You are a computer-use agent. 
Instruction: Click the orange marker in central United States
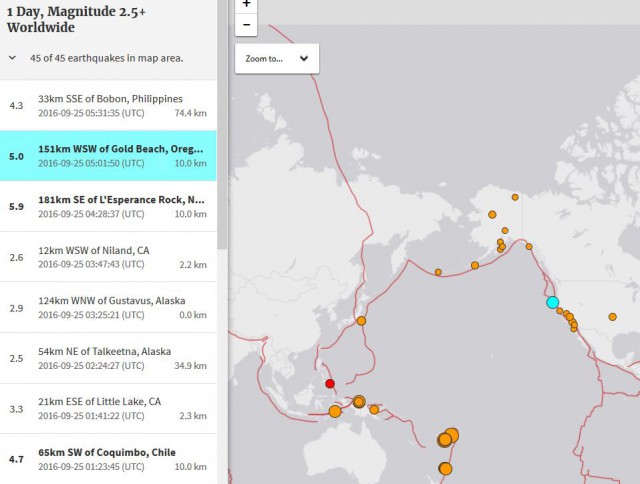tap(612, 317)
